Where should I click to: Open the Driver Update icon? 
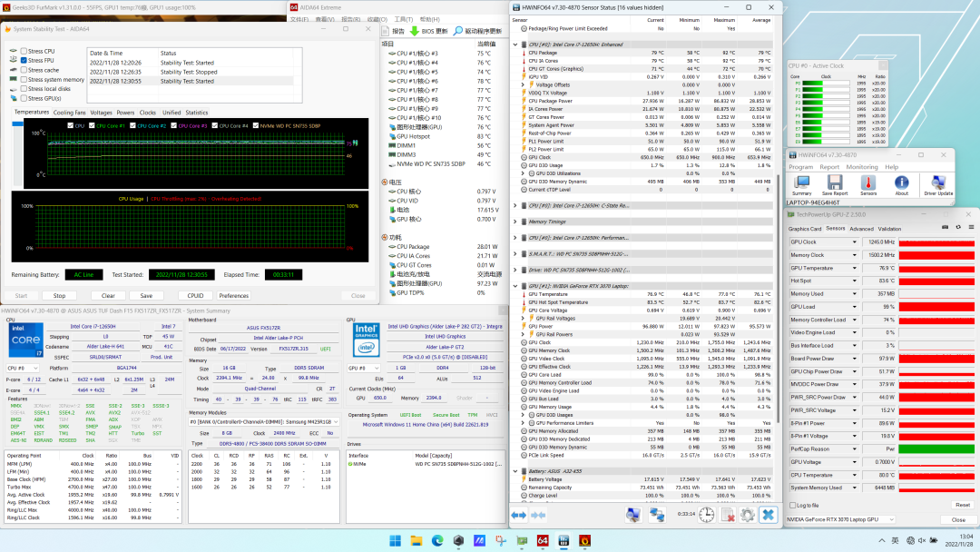tap(938, 184)
